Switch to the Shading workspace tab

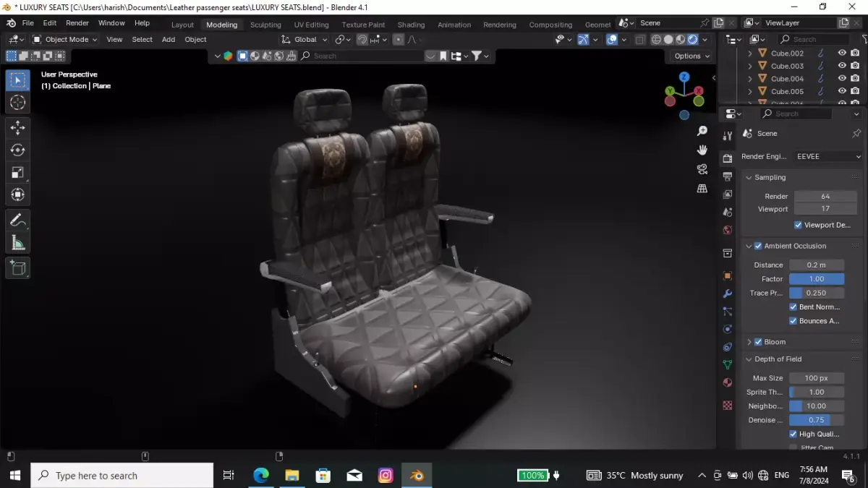click(x=411, y=25)
